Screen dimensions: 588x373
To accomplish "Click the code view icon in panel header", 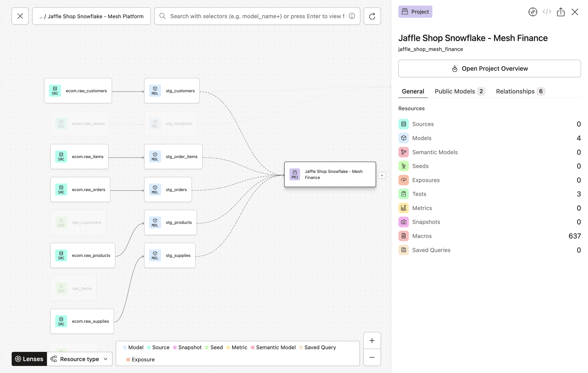I will pyautogui.click(x=547, y=12).
